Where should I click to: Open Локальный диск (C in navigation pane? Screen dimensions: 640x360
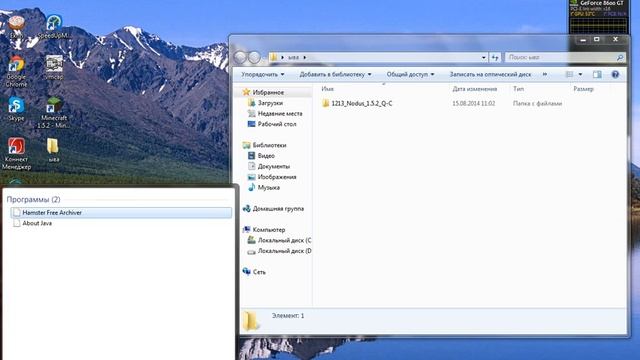(x=280, y=240)
